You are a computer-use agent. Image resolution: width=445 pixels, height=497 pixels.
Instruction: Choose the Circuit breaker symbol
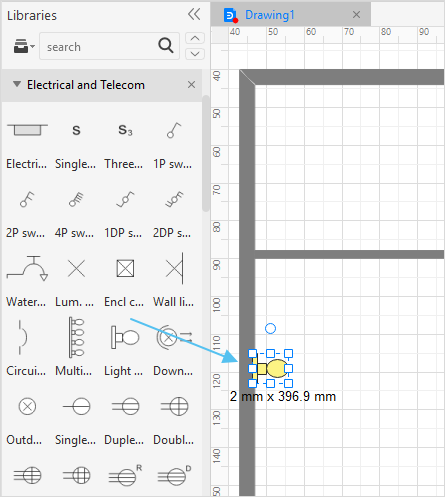point(23,337)
